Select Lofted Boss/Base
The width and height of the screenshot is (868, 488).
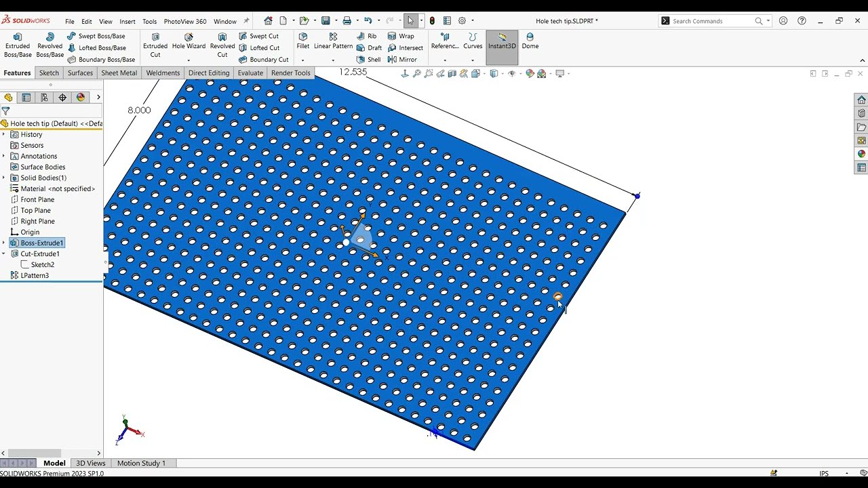96,48
